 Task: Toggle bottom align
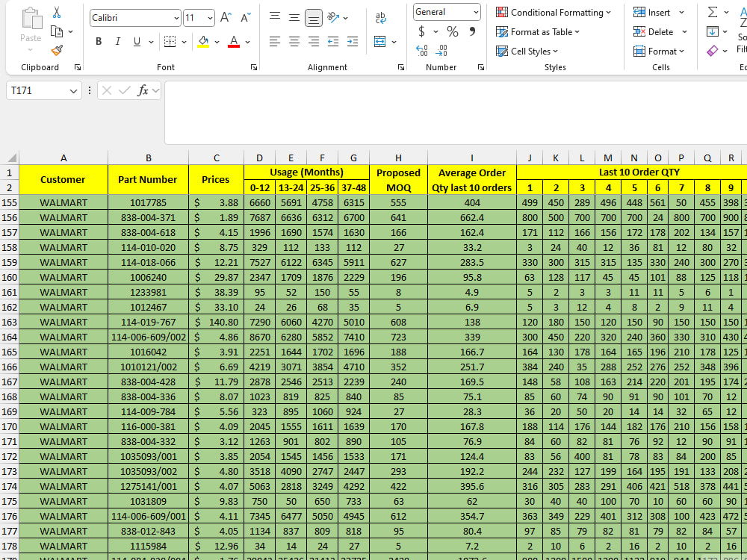coord(314,18)
